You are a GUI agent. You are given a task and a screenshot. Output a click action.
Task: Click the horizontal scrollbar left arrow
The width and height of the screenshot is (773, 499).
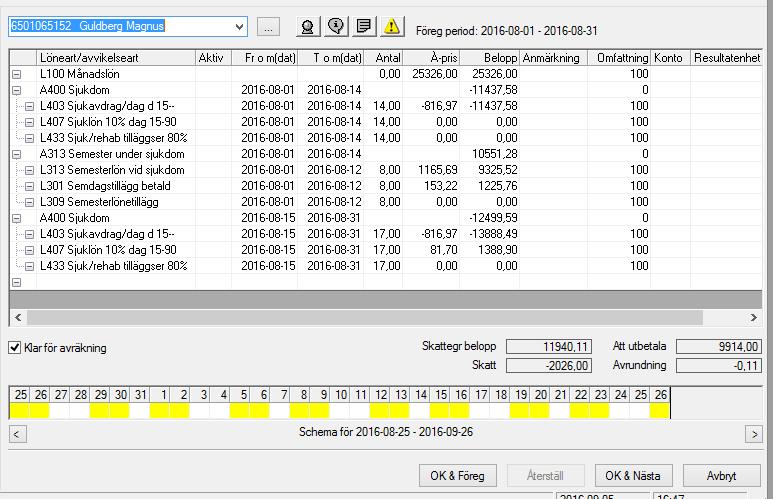18,318
